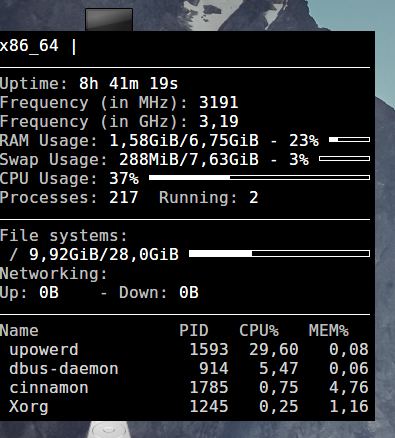Select the uptime value 8h 41m 19s

pos(129,83)
